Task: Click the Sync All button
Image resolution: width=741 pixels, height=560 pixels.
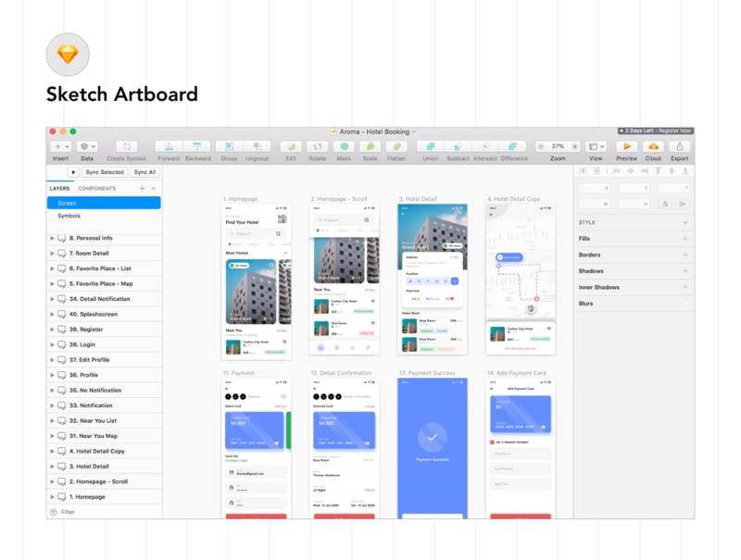Action: click(144, 171)
